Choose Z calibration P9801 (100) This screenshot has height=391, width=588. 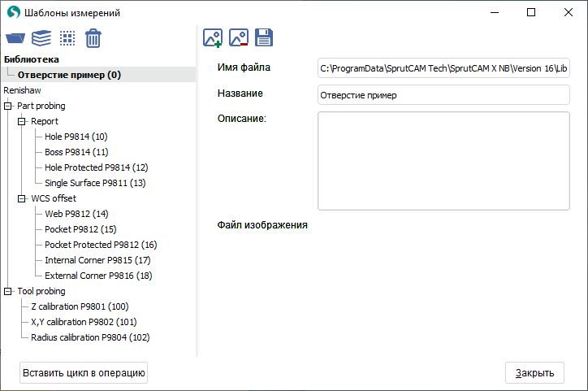pos(80,306)
